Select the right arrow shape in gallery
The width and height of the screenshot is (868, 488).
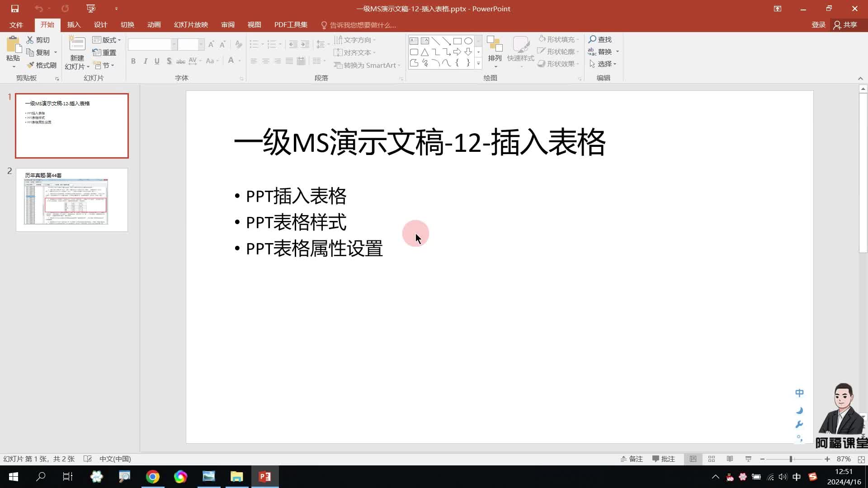click(x=458, y=52)
